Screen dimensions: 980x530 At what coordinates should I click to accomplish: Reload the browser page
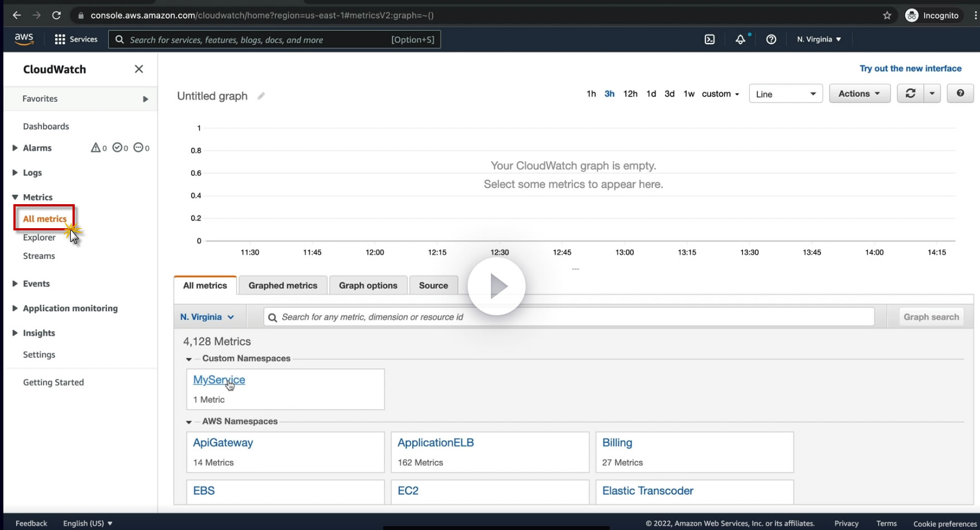[x=56, y=15]
